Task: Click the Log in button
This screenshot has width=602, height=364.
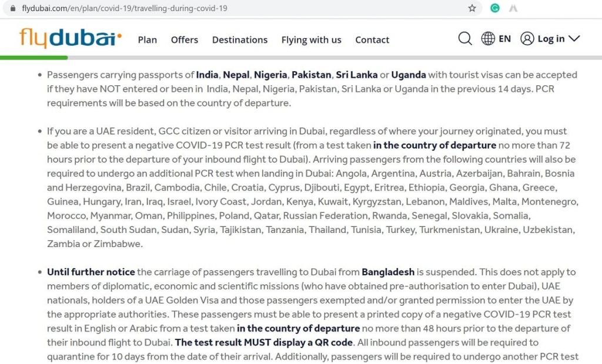Action: click(551, 39)
